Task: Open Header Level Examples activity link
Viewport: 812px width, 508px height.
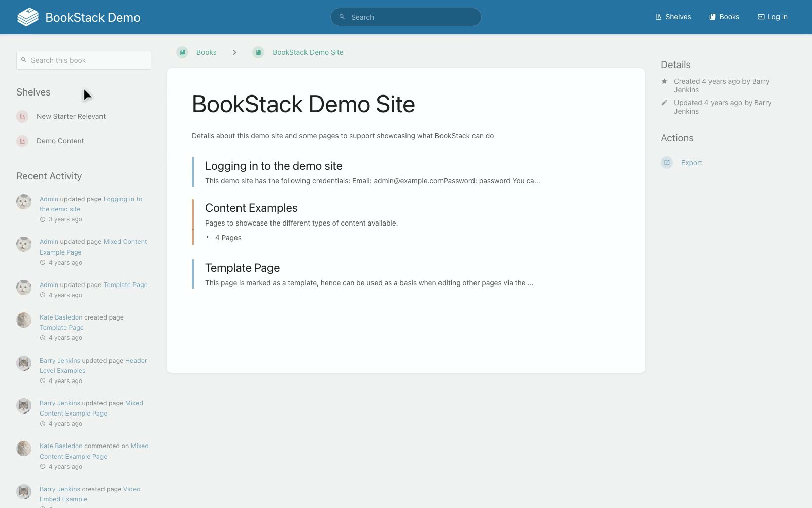Action: 93,366
